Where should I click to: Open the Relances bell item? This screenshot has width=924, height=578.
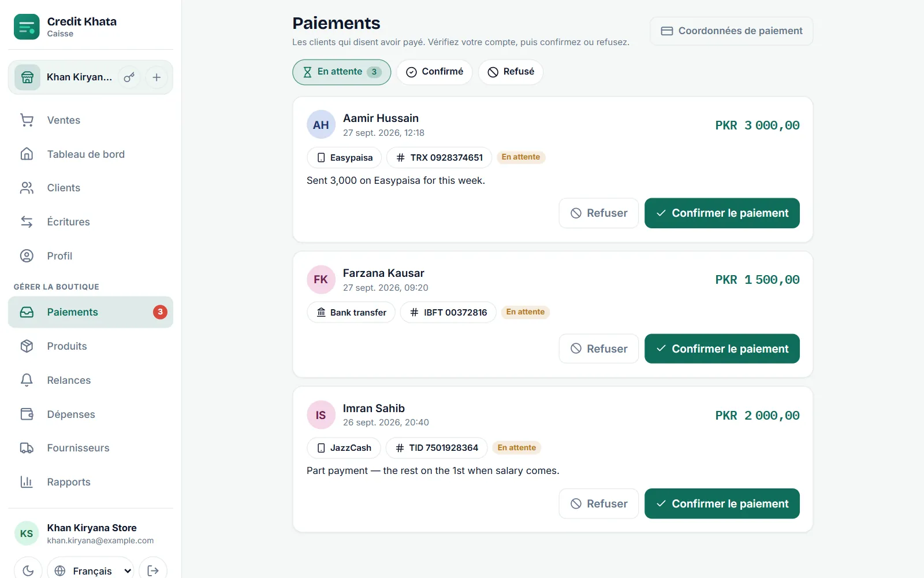[x=91, y=380]
